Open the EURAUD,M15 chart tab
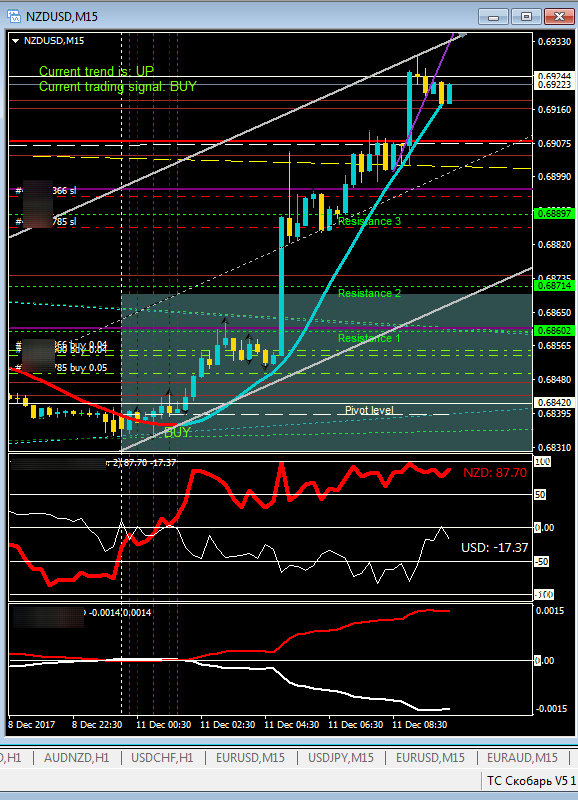This screenshot has width=578, height=800. point(522,758)
